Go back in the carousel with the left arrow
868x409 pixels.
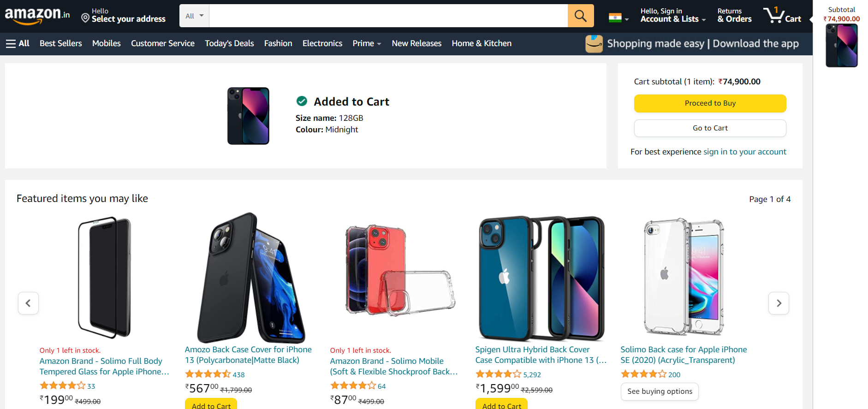click(28, 303)
